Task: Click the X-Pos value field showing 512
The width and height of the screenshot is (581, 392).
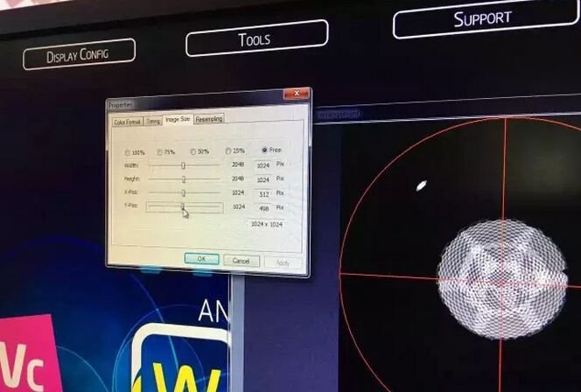Action: [262, 193]
